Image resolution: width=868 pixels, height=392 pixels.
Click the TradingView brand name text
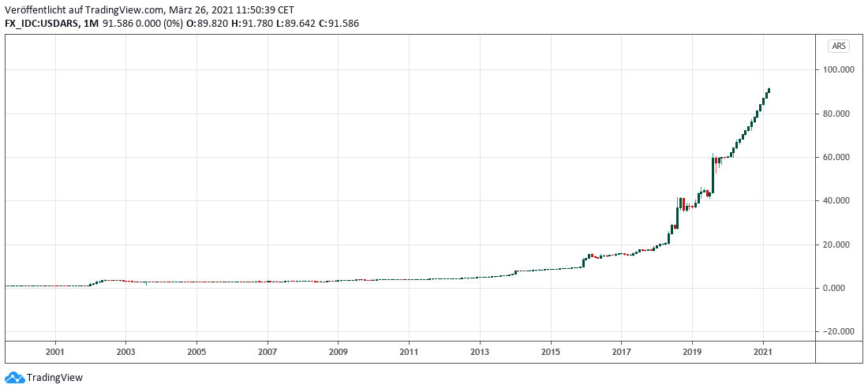(x=54, y=378)
